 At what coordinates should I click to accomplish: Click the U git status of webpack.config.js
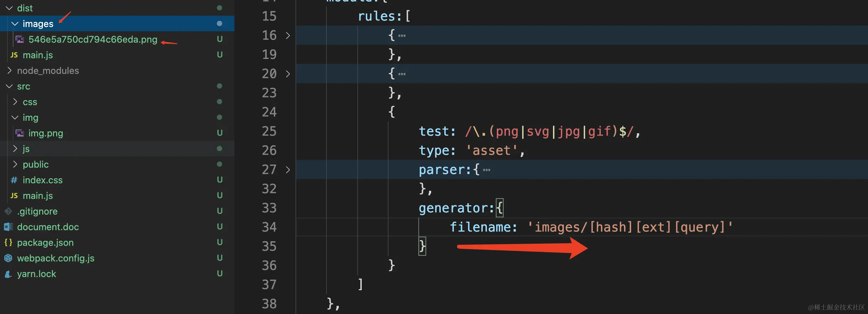coord(220,258)
